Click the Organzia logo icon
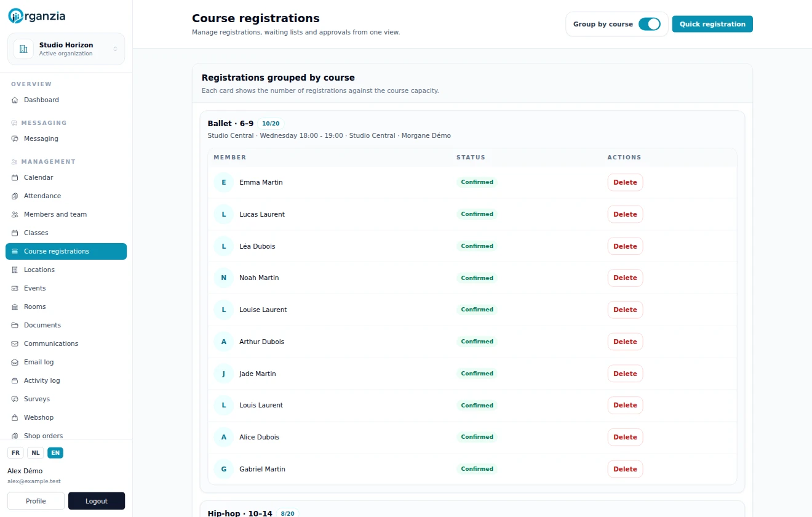This screenshot has width=812, height=517. (x=15, y=17)
